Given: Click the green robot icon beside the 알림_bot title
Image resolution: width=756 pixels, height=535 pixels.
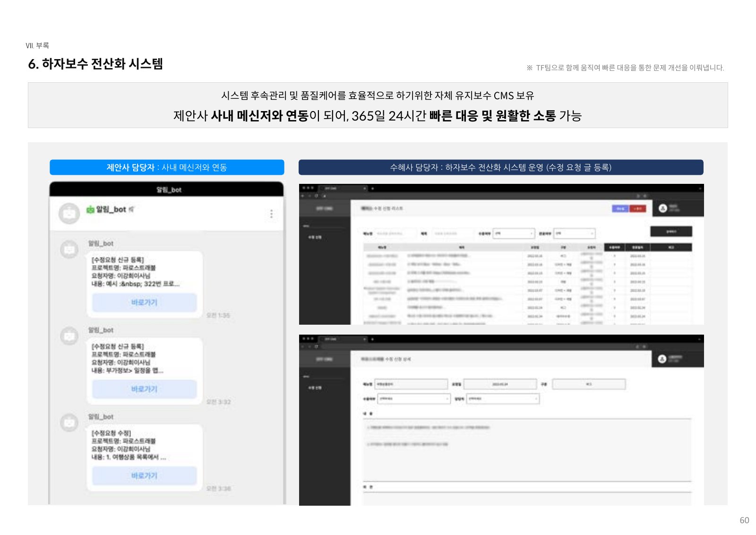Looking at the screenshot, I should [90, 209].
